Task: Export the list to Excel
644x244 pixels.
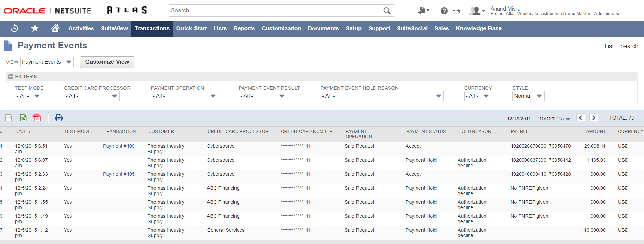Action: pyautogui.click(x=23, y=118)
